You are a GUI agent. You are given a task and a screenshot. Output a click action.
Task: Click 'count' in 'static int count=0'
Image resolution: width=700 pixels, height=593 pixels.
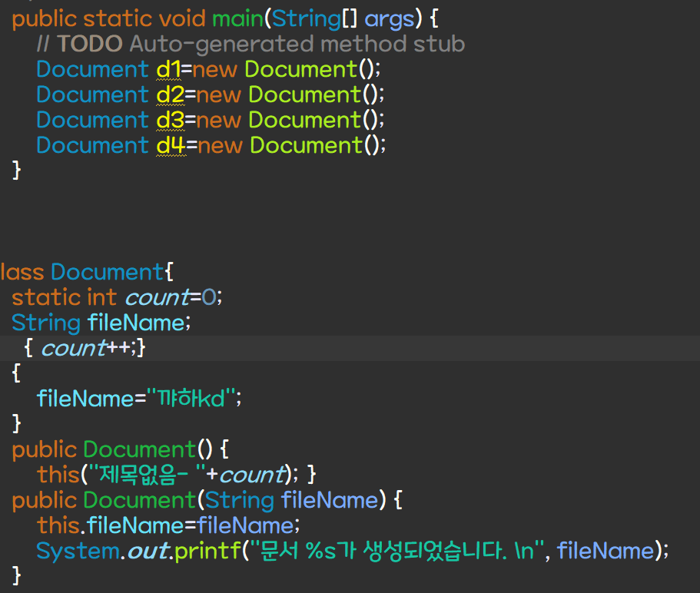click(x=158, y=297)
